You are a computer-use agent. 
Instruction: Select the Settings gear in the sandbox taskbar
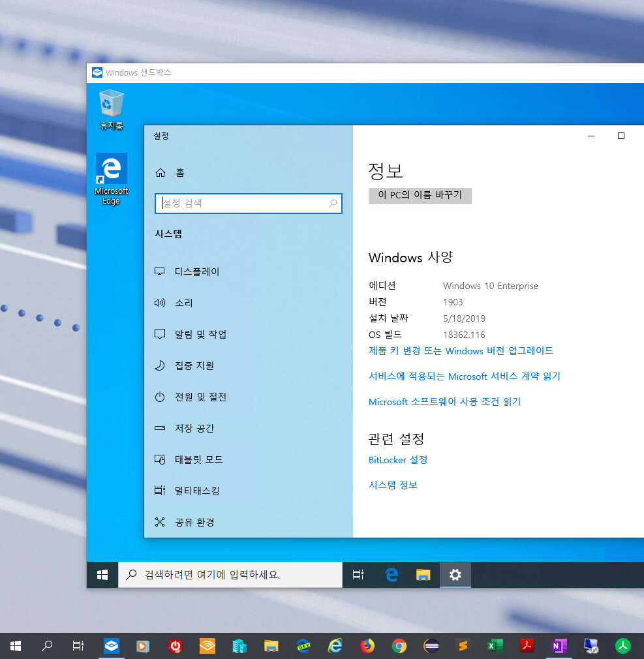click(455, 575)
